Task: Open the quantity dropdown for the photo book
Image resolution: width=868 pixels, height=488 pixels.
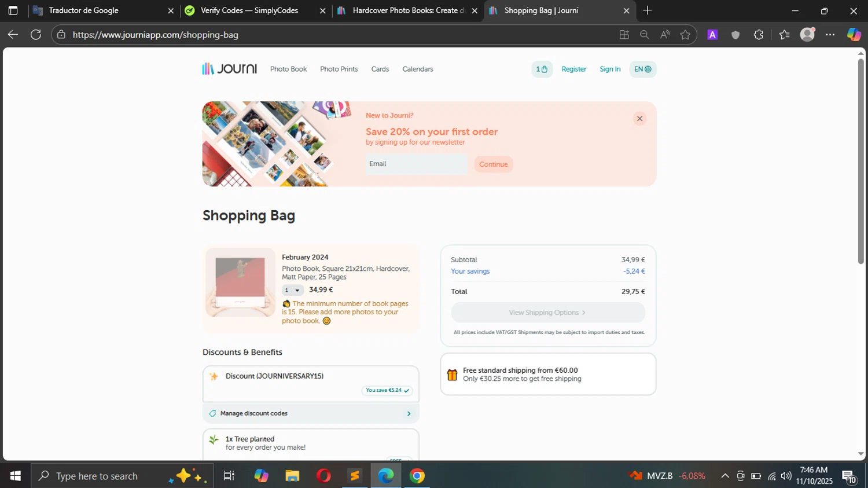Action: tap(293, 290)
